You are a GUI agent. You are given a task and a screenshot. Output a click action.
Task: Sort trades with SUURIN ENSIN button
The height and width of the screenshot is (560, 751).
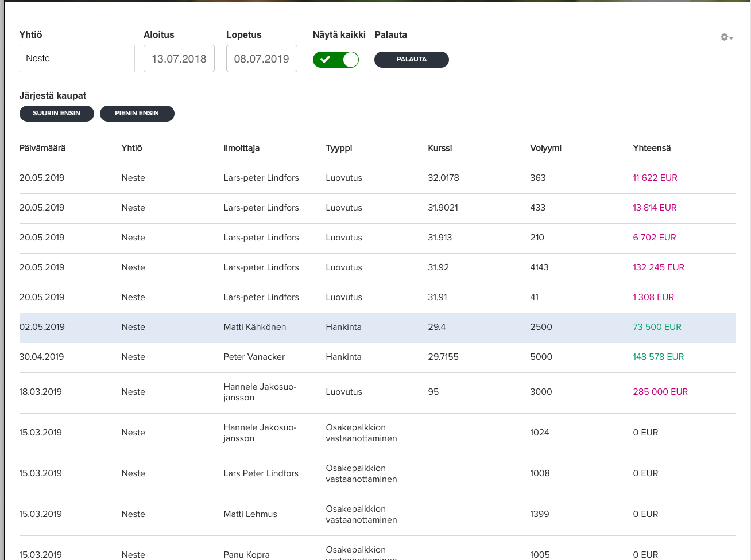click(57, 113)
